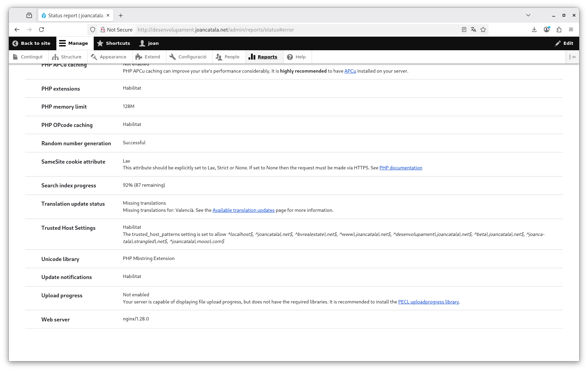
Task: Open the Downloads panel icon
Action: click(534, 30)
